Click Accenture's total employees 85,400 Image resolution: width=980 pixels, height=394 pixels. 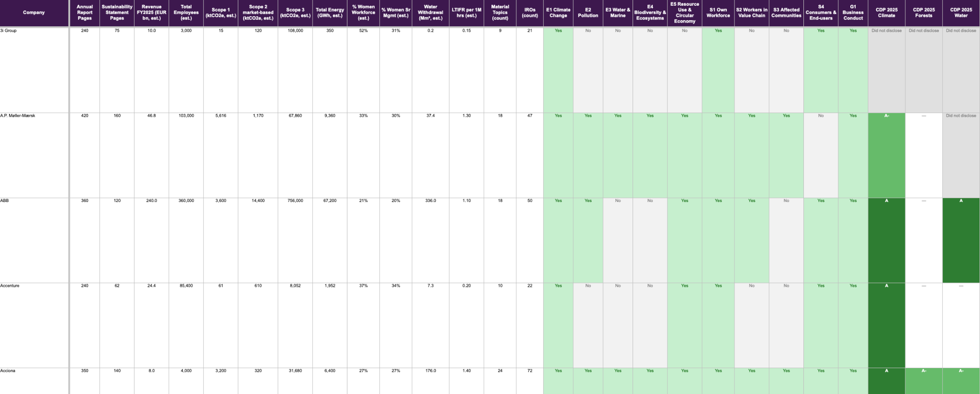click(x=186, y=325)
